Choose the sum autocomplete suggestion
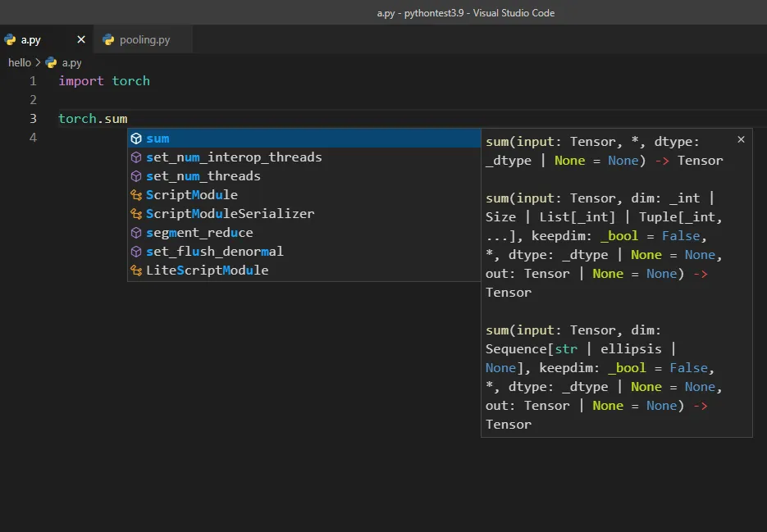 [304, 139]
